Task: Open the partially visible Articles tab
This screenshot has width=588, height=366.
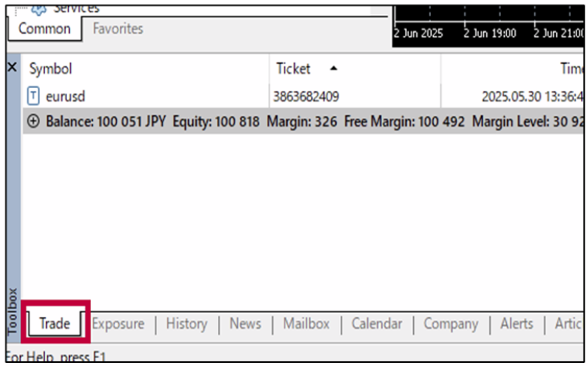Action: (568, 324)
